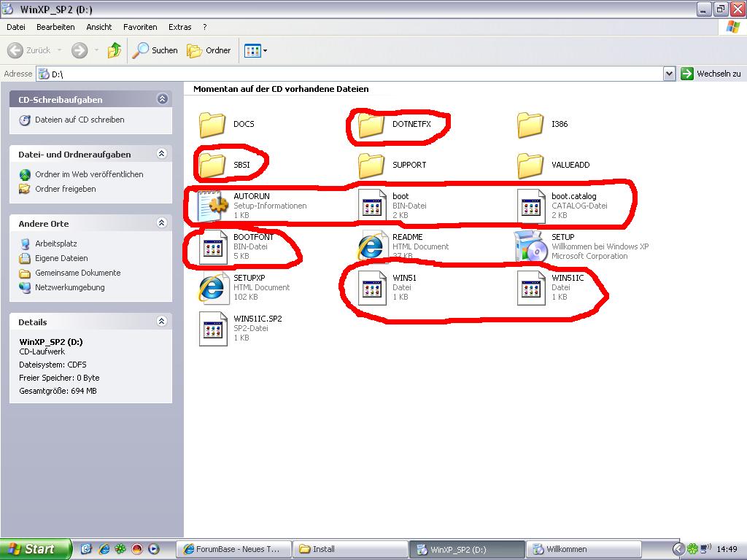Go to Arbeitsplatz
This screenshot has height=560, width=747.
click(x=55, y=244)
